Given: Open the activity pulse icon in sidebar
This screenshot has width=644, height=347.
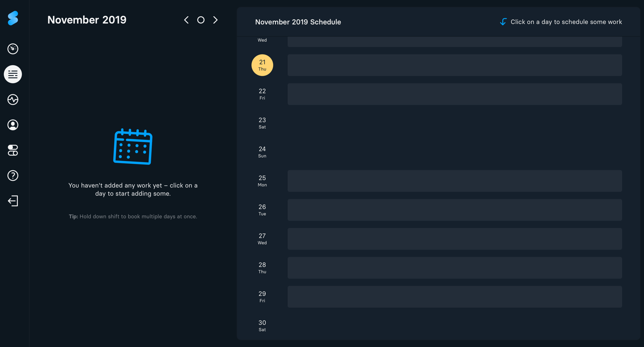Looking at the screenshot, I should [x=13, y=99].
